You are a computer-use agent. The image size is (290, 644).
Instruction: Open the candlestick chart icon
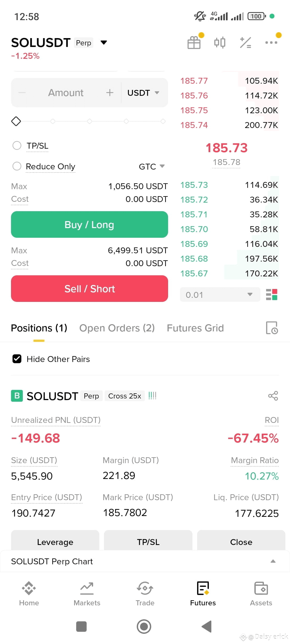[220, 43]
